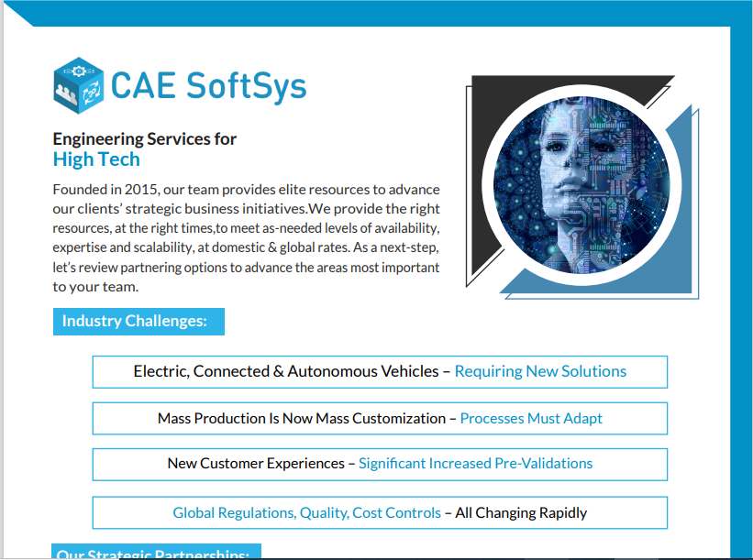
Task: Click the blue "High Tech" heading
Action: 96,159
